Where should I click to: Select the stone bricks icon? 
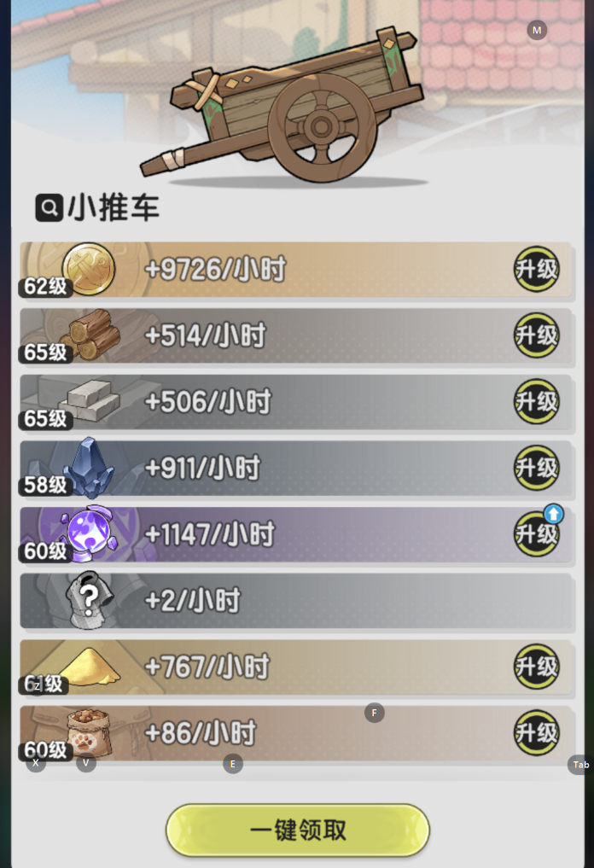click(90, 401)
